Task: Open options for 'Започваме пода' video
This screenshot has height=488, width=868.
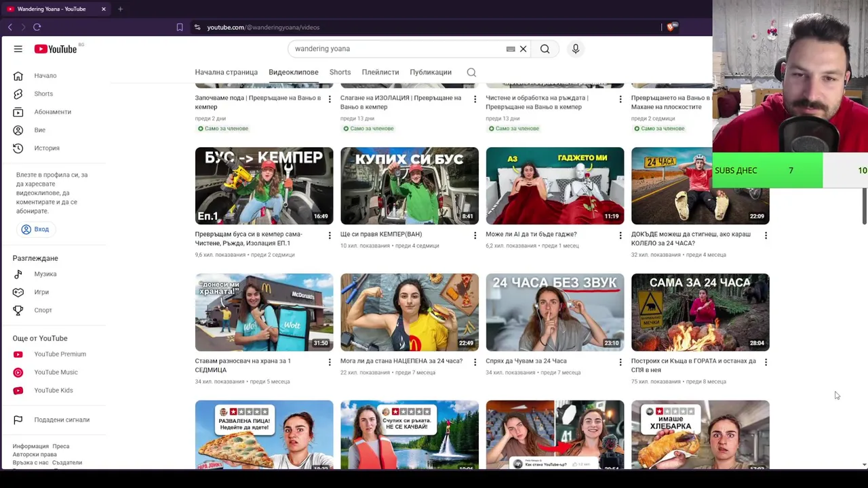Action: click(x=330, y=99)
